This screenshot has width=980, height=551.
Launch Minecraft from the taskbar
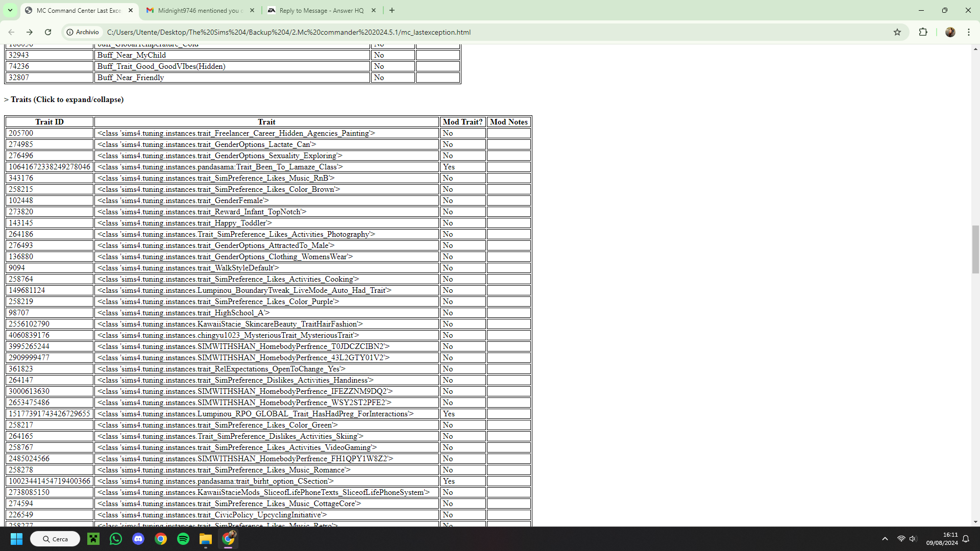[x=93, y=539]
